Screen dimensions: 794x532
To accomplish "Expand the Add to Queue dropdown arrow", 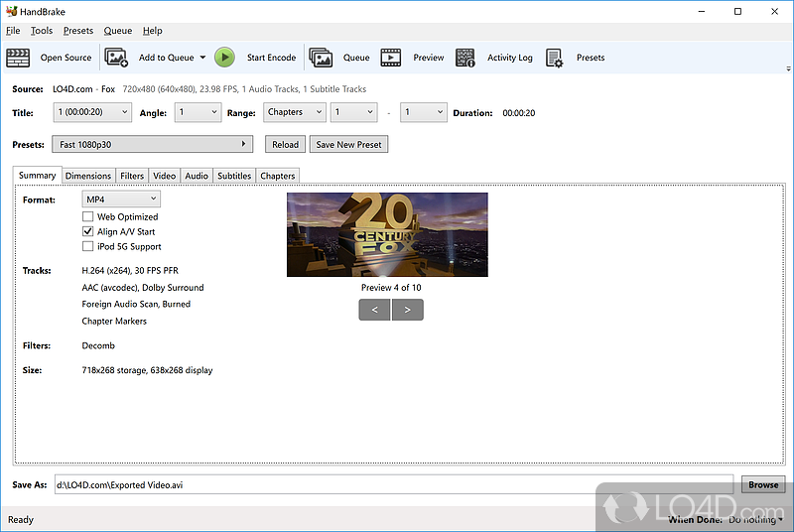I will (x=202, y=58).
